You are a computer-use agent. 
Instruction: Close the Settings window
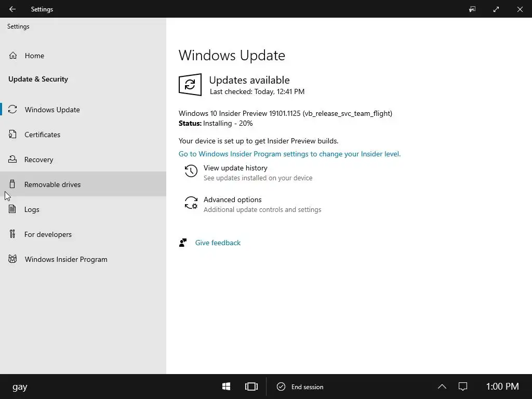coord(520,9)
